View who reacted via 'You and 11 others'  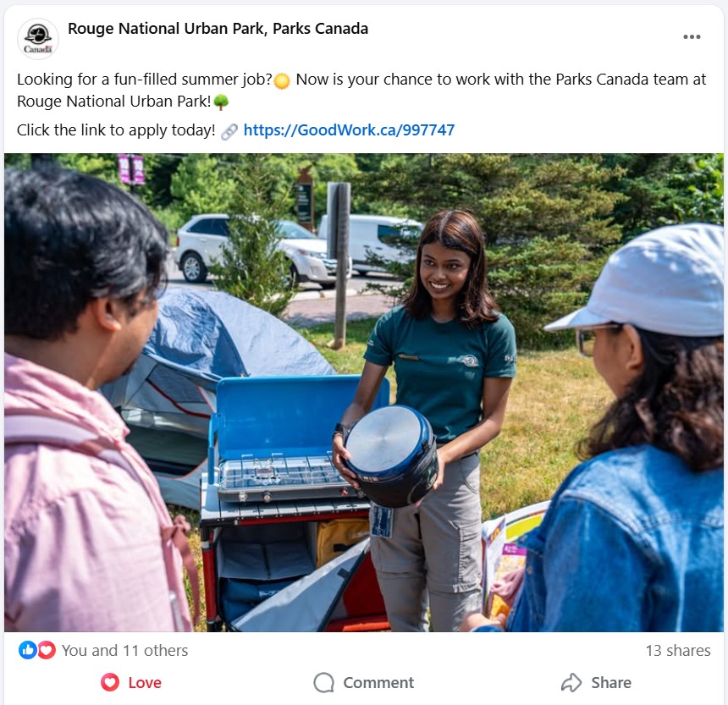(125, 650)
